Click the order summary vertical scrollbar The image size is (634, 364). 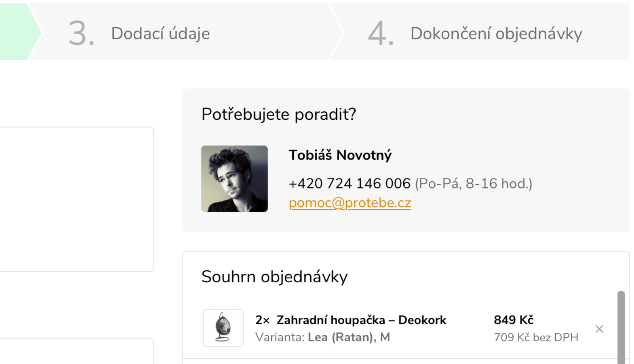tap(621, 327)
